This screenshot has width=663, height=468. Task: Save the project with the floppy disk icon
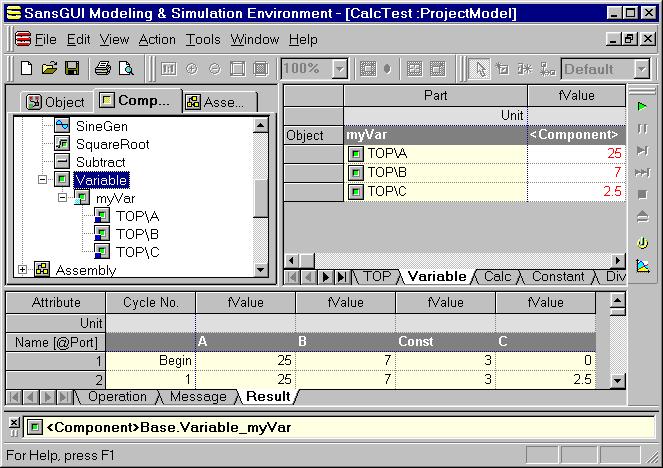[72, 69]
